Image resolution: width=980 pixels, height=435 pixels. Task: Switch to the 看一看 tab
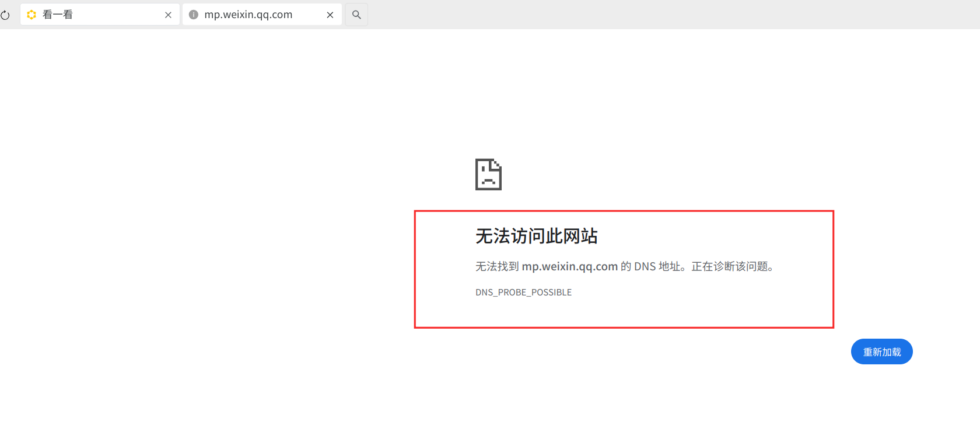pos(100,15)
